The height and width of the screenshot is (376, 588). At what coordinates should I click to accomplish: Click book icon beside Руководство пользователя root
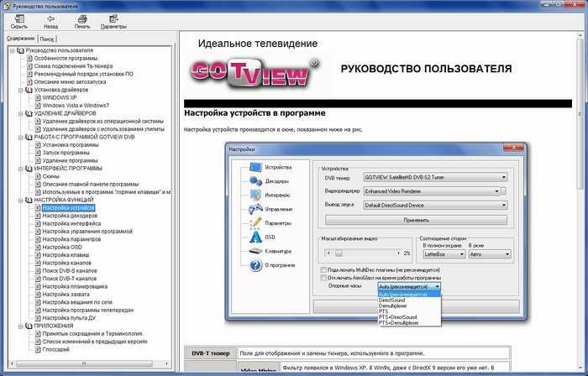pos(21,50)
